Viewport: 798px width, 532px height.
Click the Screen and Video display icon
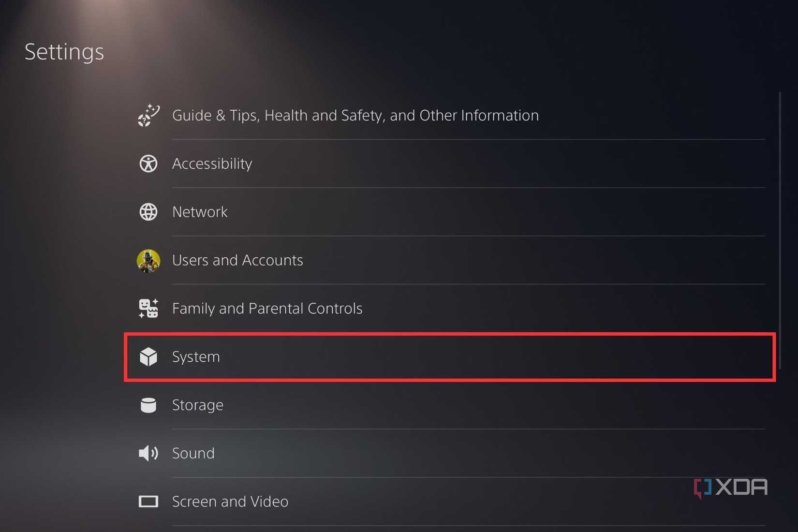tap(148, 502)
